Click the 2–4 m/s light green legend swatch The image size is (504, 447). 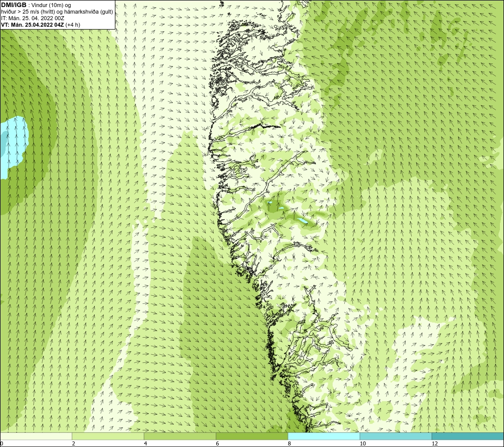[108, 436]
